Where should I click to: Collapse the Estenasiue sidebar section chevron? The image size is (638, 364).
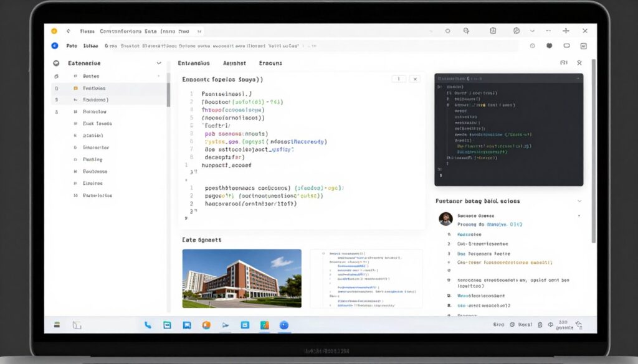pyautogui.click(x=159, y=63)
